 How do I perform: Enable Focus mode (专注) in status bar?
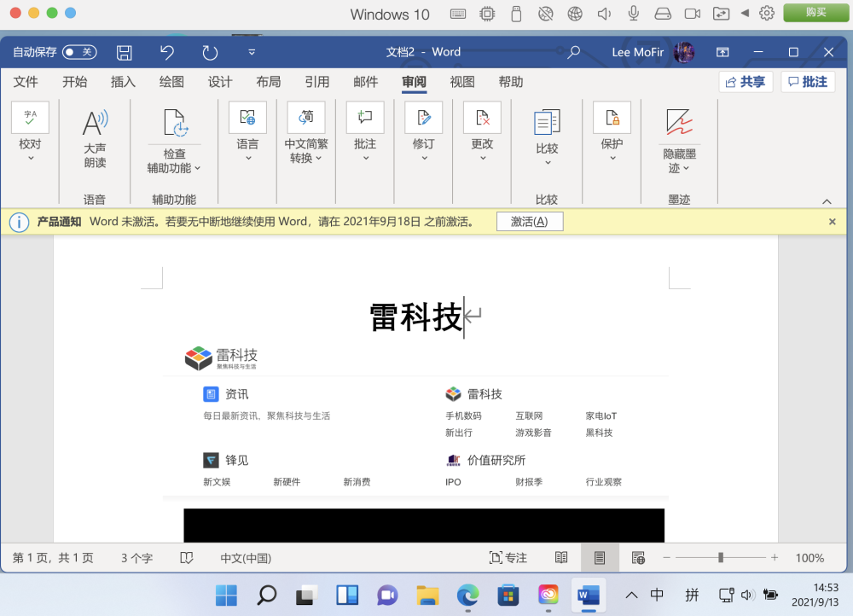pos(508,558)
